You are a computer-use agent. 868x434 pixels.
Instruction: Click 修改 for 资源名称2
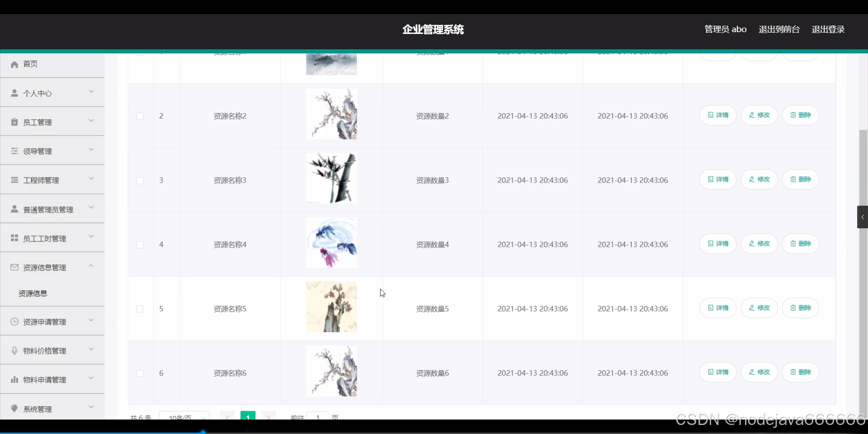tap(759, 115)
